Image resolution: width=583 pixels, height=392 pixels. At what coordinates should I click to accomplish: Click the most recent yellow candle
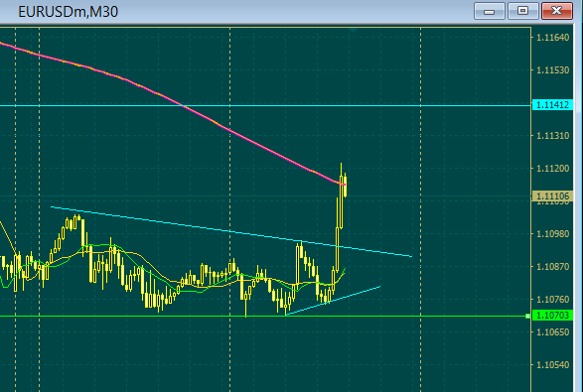point(346,185)
